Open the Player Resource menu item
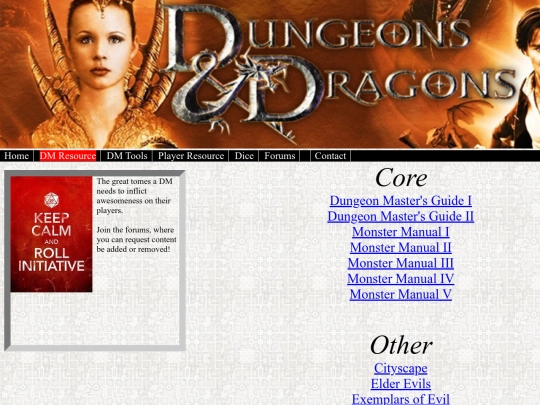Viewport: 540px width, 405px height. pos(191,156)
